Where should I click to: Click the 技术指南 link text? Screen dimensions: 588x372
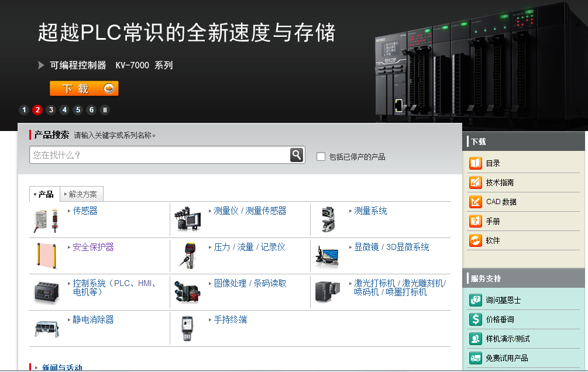500,182
